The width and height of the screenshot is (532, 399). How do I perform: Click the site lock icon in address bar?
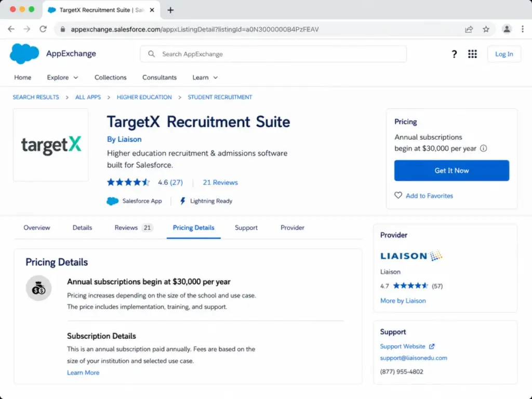click(x=63, y=29)
